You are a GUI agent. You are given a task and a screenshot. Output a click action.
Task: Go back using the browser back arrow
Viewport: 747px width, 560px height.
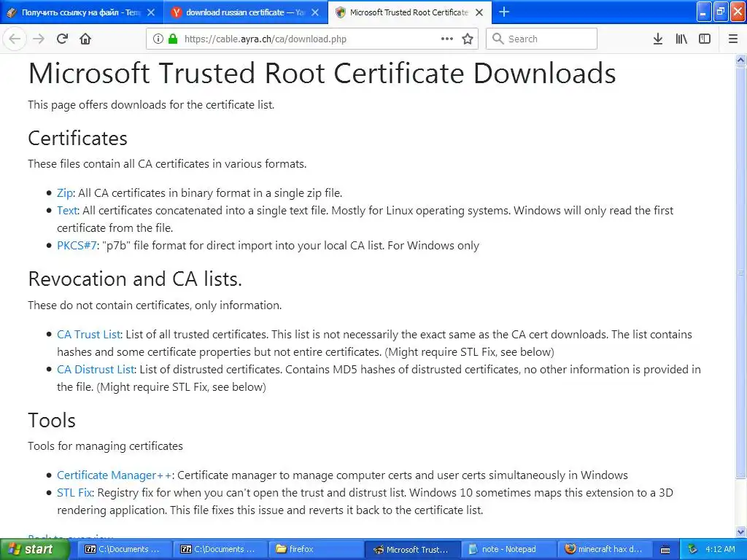[15, 39]
